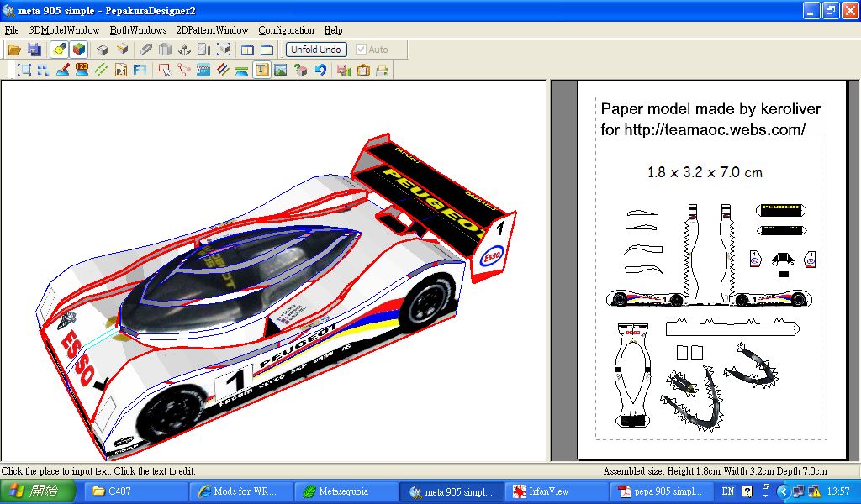Click the blue F flap icon

pyautogui.click(x=140, y=71)
